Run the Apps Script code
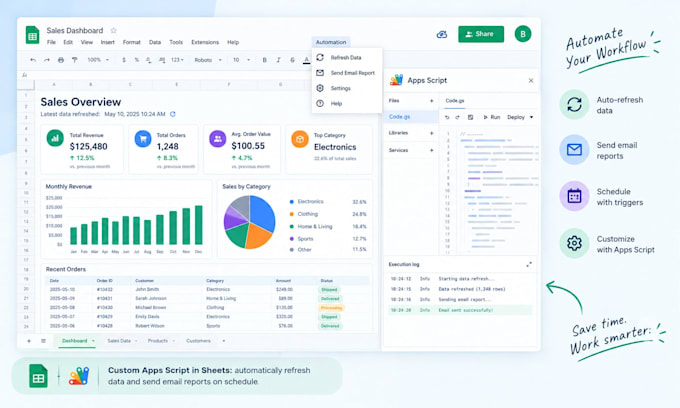 coord(492,117)
